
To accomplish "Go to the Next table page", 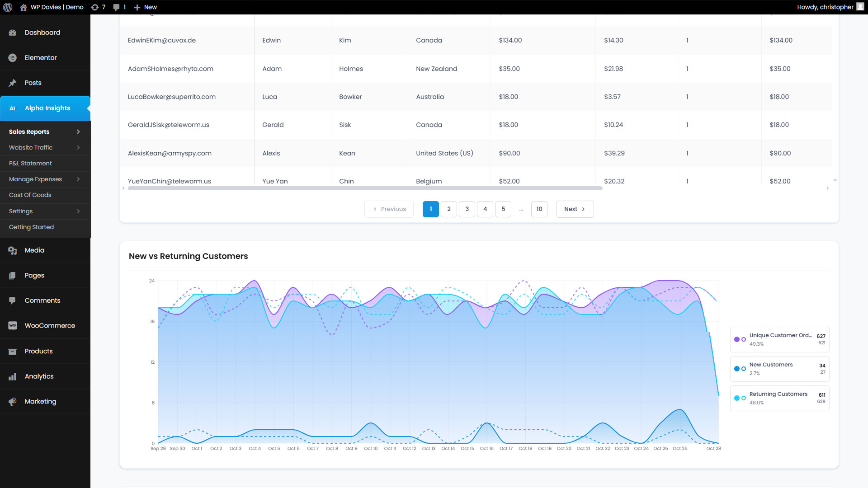I will 575,209.
